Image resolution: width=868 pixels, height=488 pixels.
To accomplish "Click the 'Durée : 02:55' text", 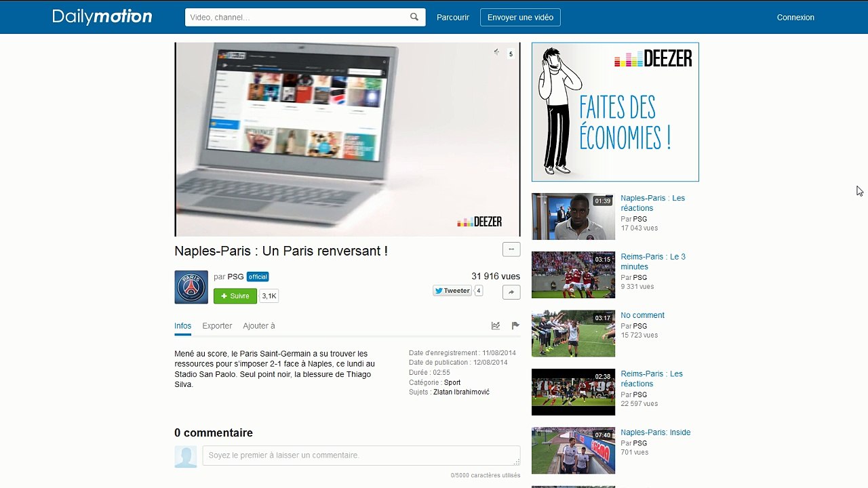I will [429, 373].
